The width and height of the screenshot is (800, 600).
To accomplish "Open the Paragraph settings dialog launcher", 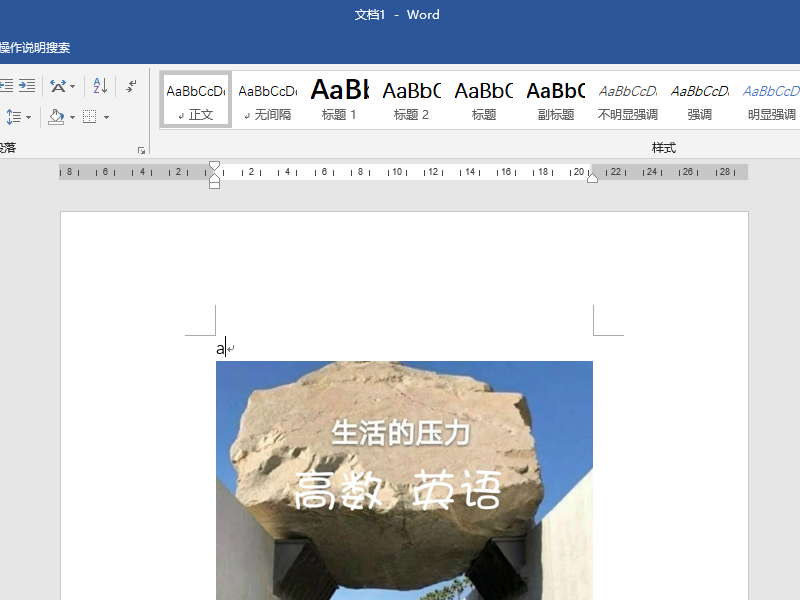I will point(141,150).
